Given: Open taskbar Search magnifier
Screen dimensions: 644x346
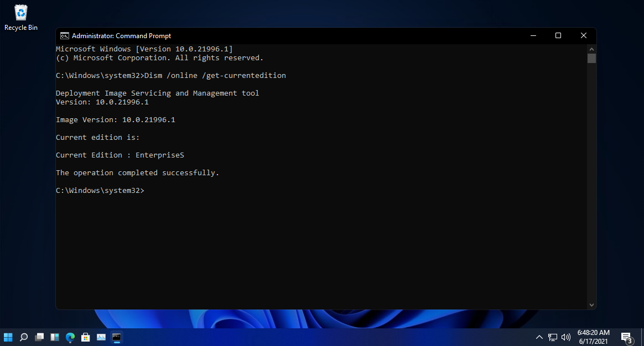Looking at the screenshot, I should click(x=24, y=337).
